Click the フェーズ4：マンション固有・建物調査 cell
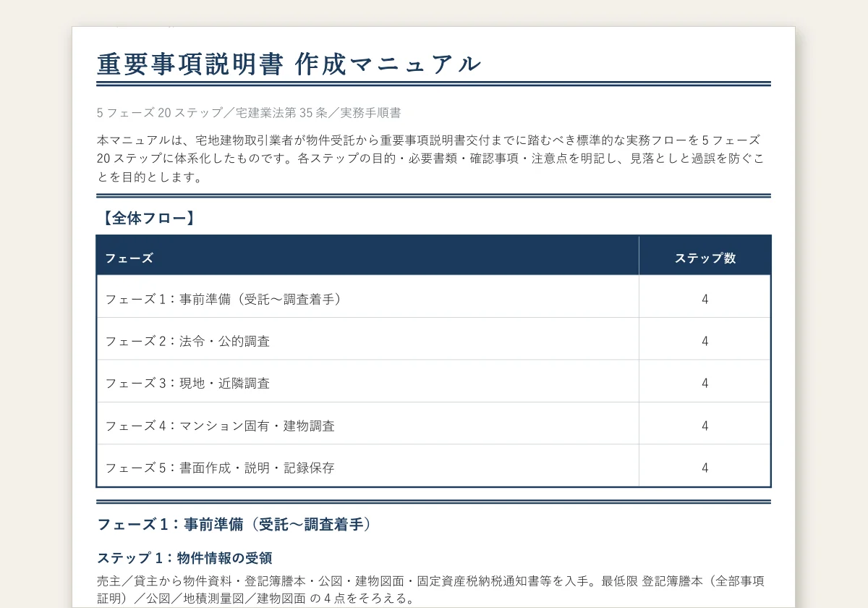The height and width of the screenshot is (608, 868). [368, 425]
